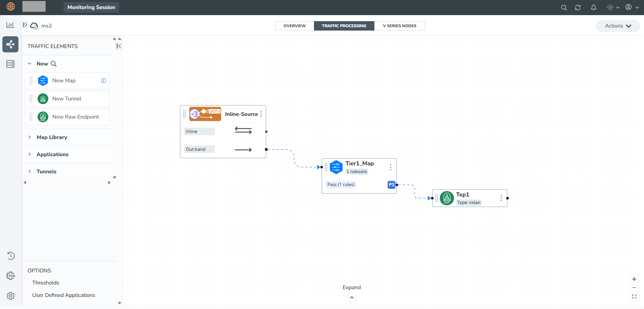Expand the Applications section
Image resolution: width=644 pixels, height=309 pixels.
tap(52, 154)
